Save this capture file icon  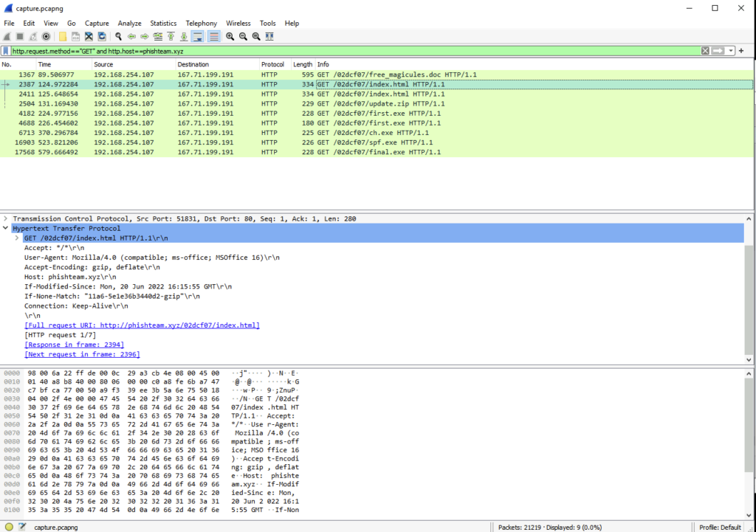pos(76,37)
